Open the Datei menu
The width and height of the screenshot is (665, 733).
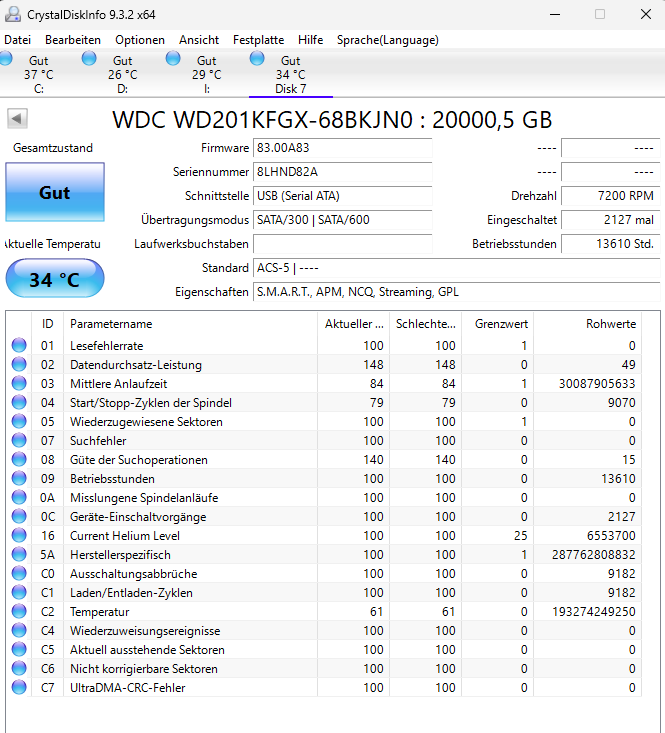[17, 40]
